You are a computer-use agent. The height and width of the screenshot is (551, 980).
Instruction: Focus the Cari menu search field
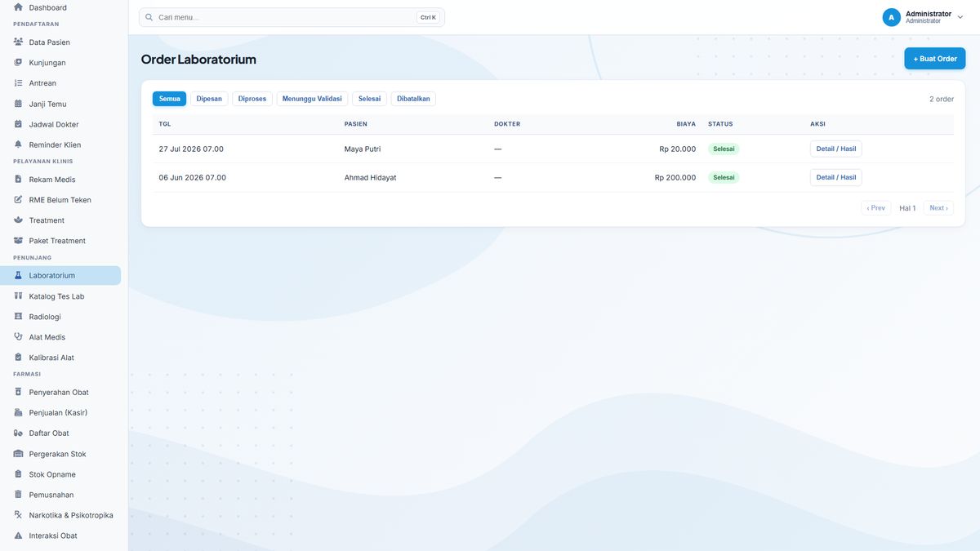click(292, 17)
